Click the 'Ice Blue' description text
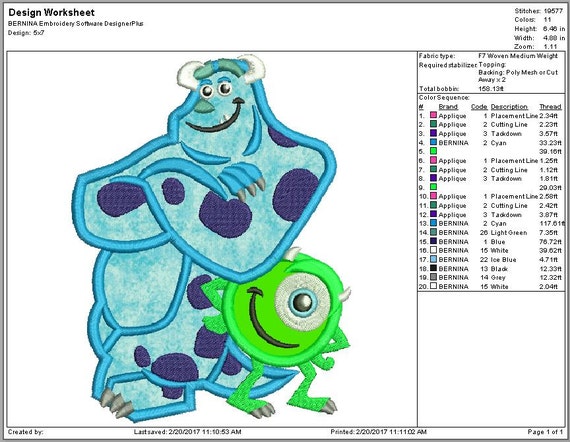The image size is (570, 442). (x=503, y=259)
